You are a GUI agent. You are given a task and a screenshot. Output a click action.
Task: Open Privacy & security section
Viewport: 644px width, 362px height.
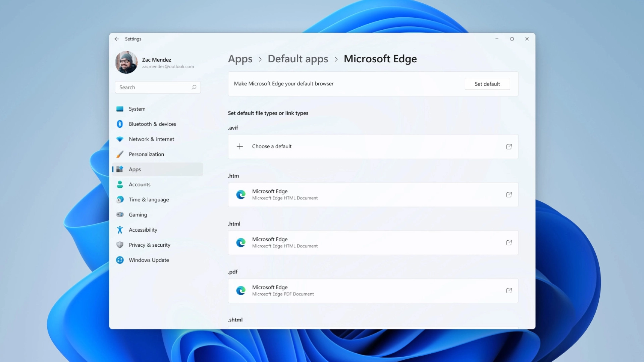pos(149,245)
